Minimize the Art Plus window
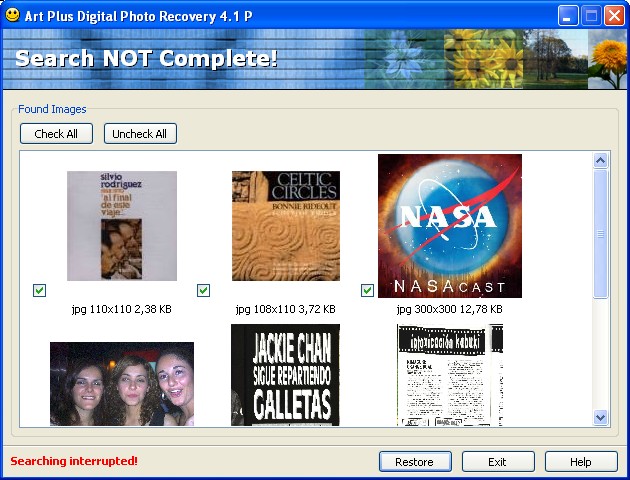Image resolution: width=630 pixels, height=480 pixels. point(568,16)
